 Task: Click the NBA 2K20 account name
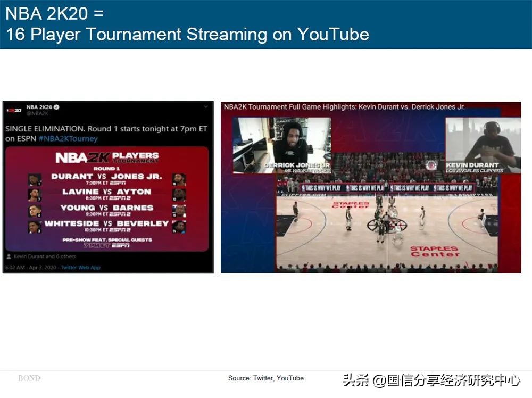click(39, 107)
